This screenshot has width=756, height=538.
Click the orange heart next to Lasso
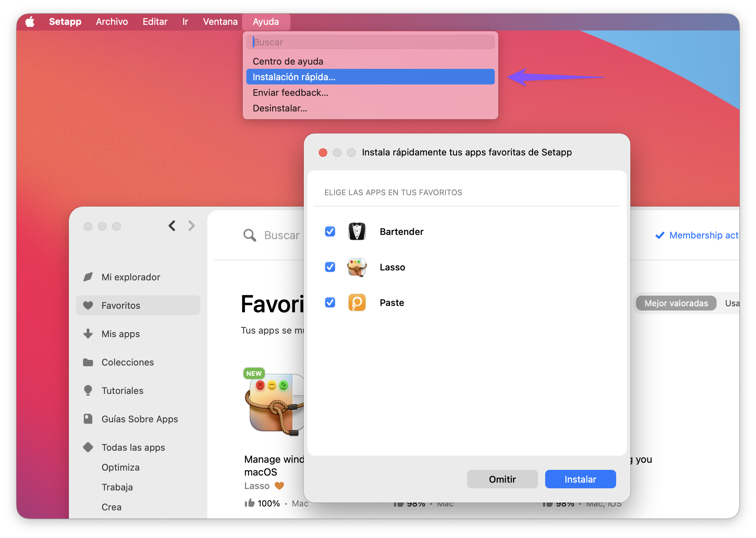coord(279,485)
